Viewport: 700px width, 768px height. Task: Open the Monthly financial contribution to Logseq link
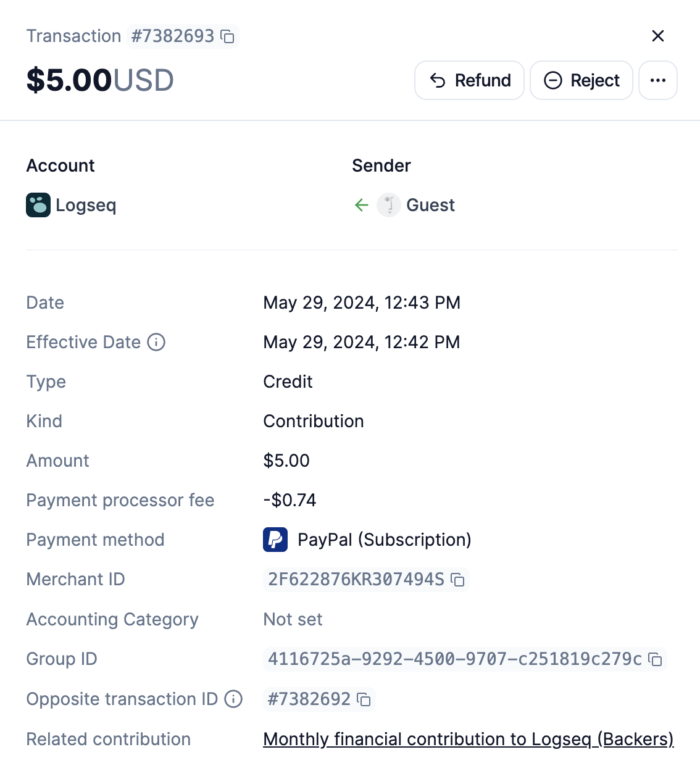[x=468, y=739]
